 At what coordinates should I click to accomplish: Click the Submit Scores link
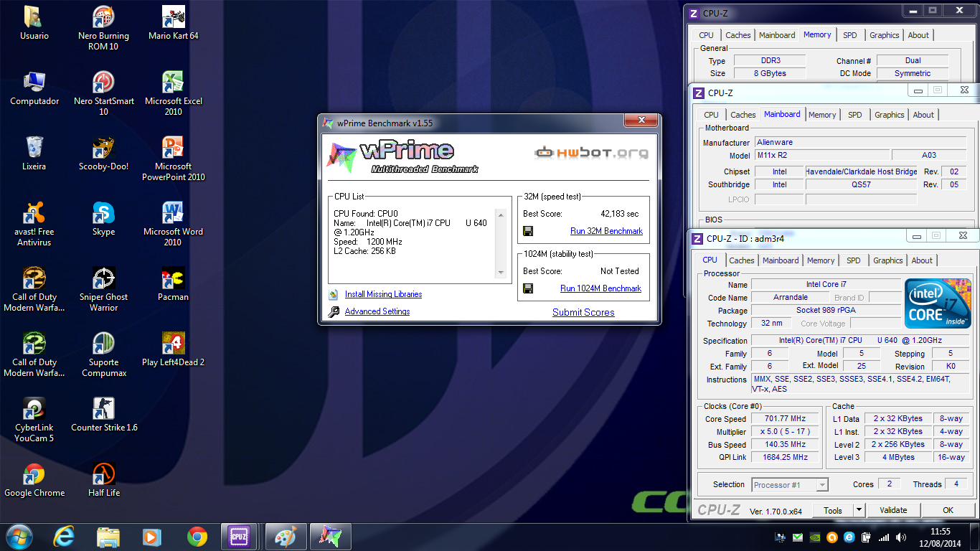pos(583,312)
